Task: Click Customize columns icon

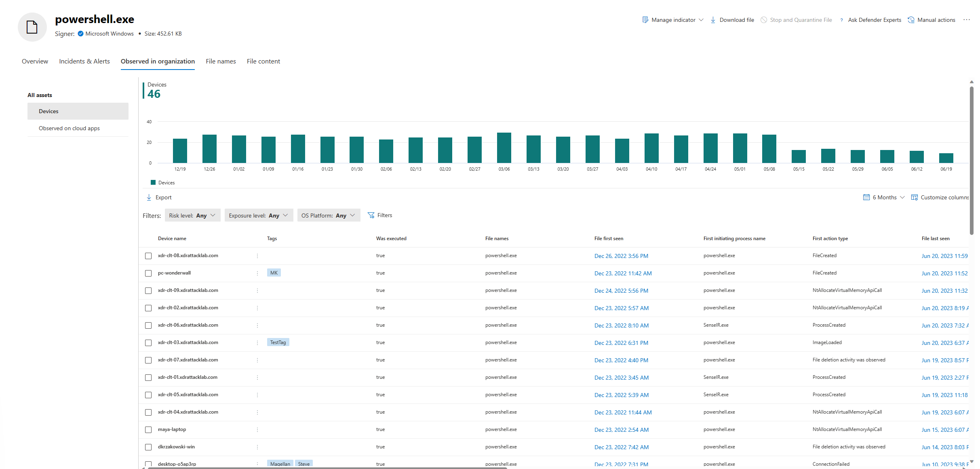Action: (914, 197)
